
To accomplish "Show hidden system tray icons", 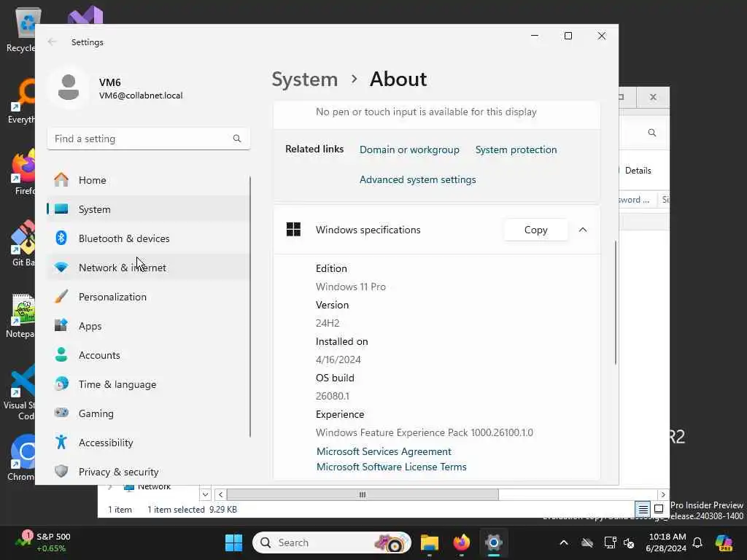I will click(x=564, y=542).
